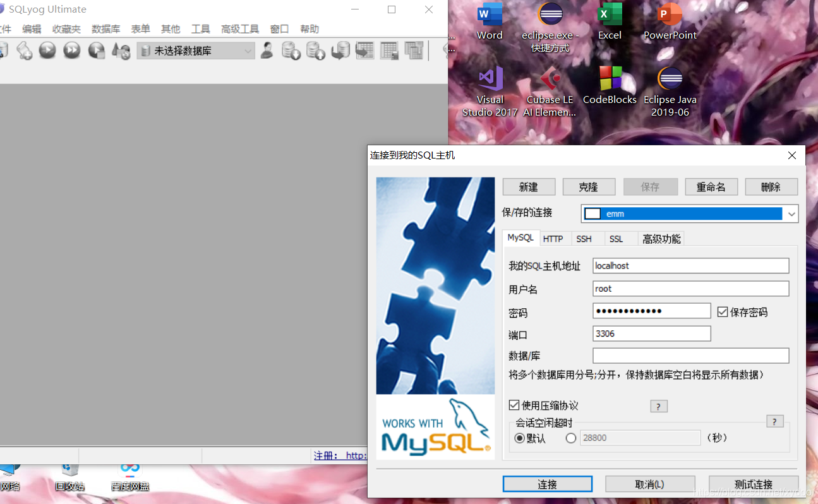The width and height of the screenshot is (818, 504).
Task: Open Eclipse Java 2019-06 desktop icon
Action: pos(670,92)
